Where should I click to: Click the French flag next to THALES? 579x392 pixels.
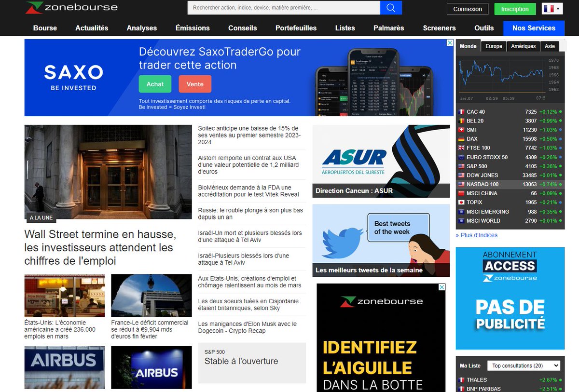click(x=461, y=380)
